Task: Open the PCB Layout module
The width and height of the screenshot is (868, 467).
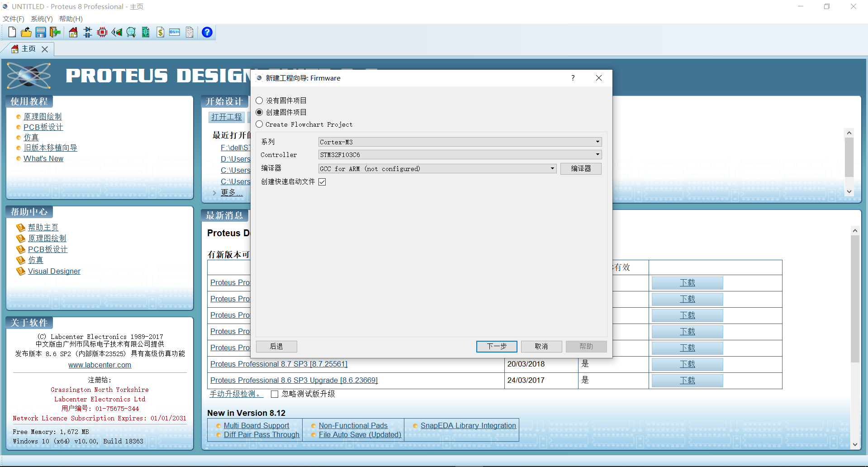Action: click(102, 32)
